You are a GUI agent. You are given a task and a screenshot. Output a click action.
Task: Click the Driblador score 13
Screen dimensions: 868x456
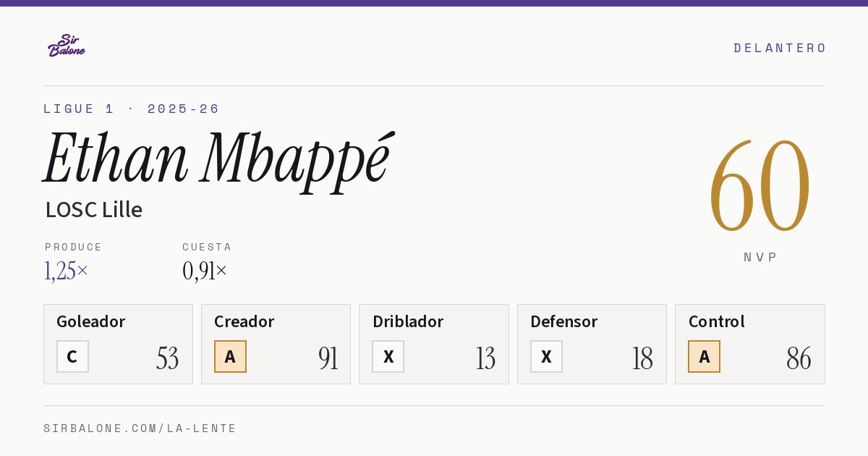point(485,358)
